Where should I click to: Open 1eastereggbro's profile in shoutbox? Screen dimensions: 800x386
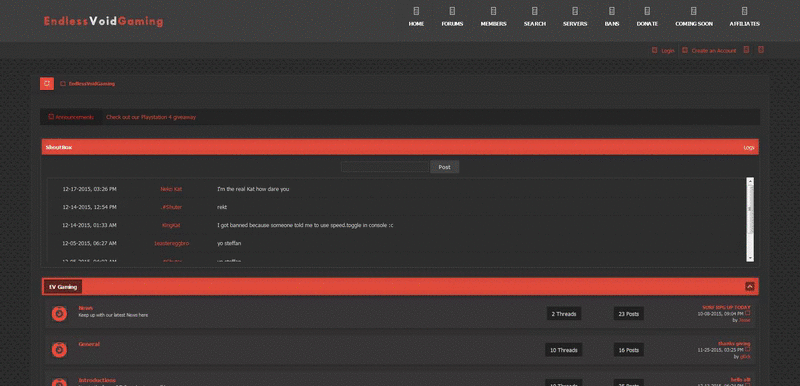point(171,243)
